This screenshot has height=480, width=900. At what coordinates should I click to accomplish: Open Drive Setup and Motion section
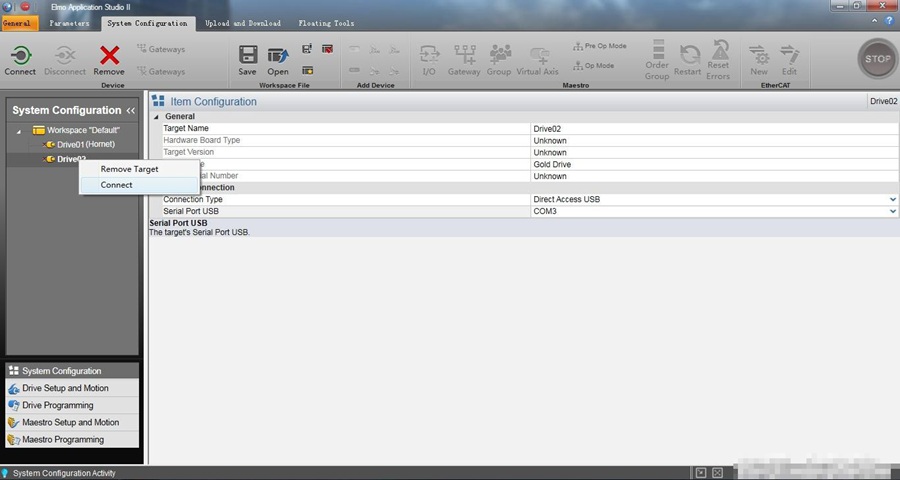point(65,388)
